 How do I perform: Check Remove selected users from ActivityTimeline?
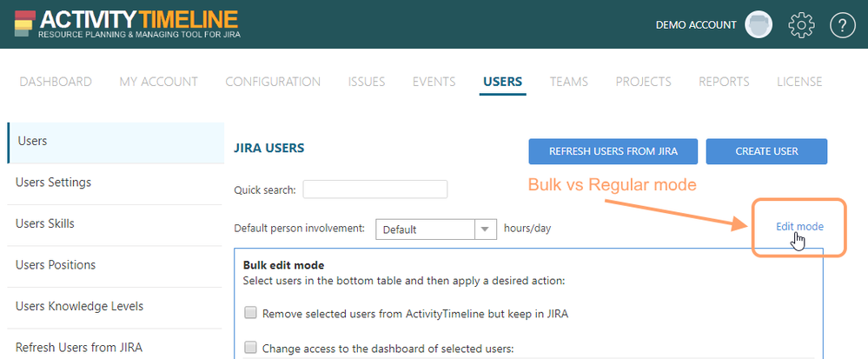[251, 313]
